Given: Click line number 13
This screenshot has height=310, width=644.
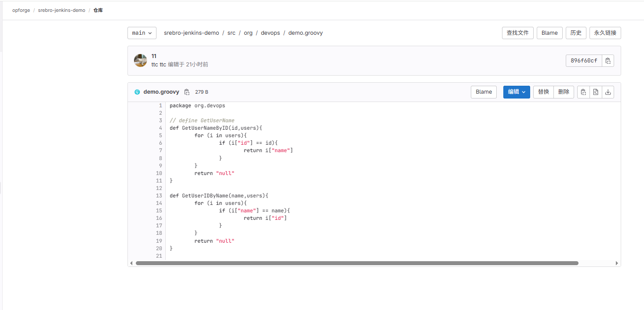Looking at the screenshot, I should pyautogui.click(x=159, y=196).
